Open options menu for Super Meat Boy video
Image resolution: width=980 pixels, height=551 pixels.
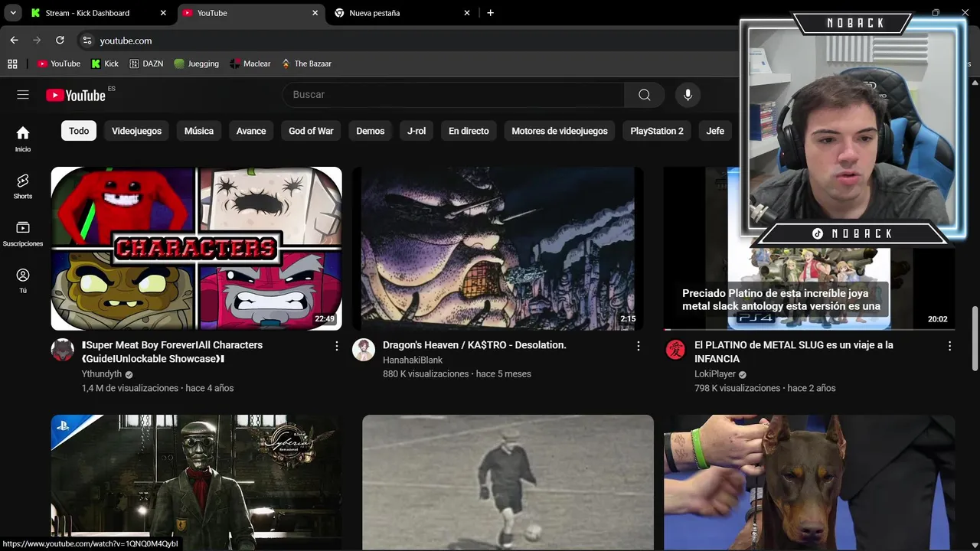pos(336,346)
